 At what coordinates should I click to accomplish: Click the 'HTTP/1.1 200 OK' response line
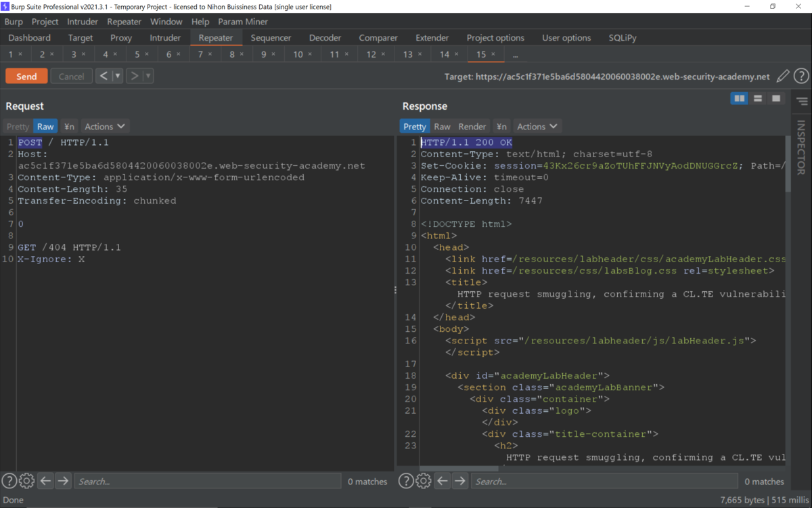click(x=466, y=142)
